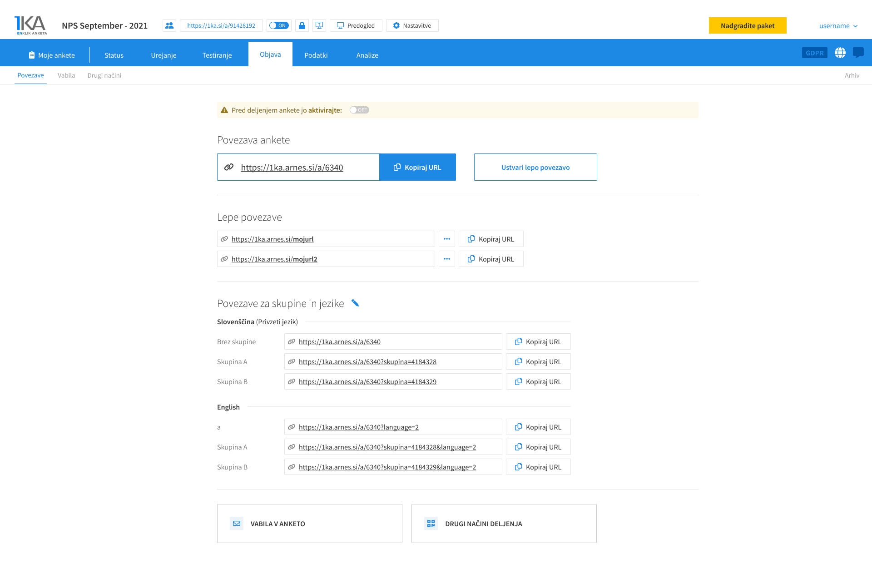This screenshot has width=872, height=588.
Task: Click the blue Kopiraj URL button
Action: pos(417,167)
